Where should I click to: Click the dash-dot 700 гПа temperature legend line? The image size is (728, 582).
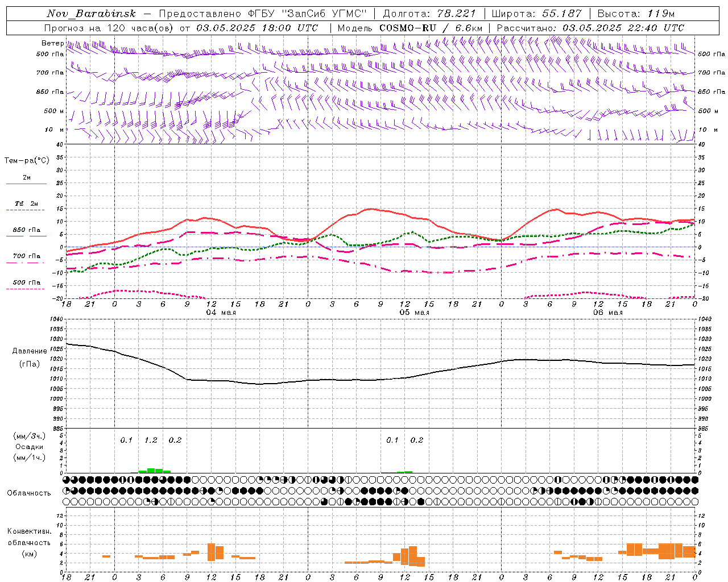tap(26, 263)
